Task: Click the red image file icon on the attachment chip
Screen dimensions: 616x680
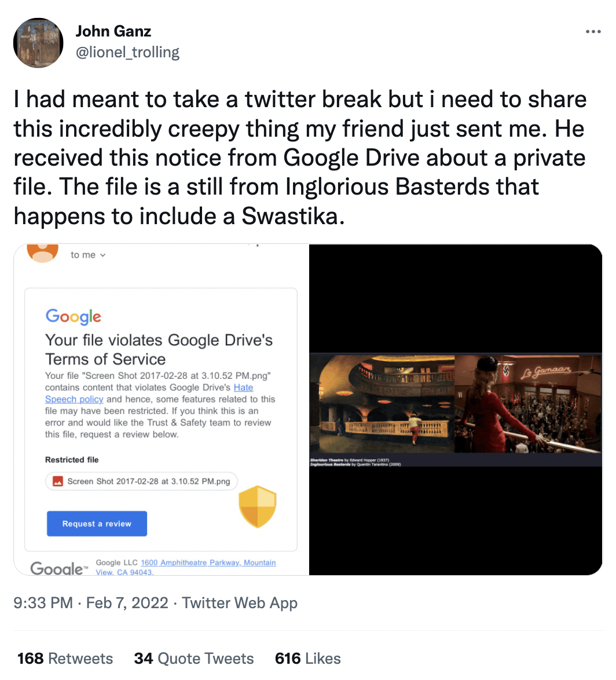Action: tap(58, 481)
